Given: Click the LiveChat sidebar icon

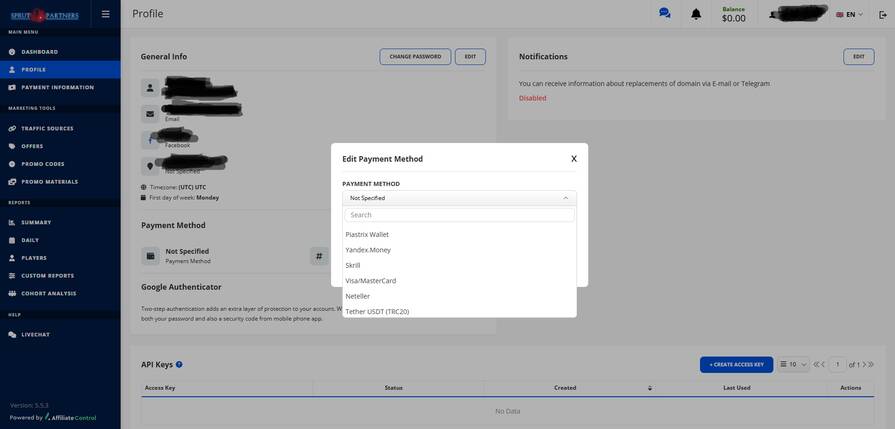Looking at the screenshot, I should pos(12,335).
